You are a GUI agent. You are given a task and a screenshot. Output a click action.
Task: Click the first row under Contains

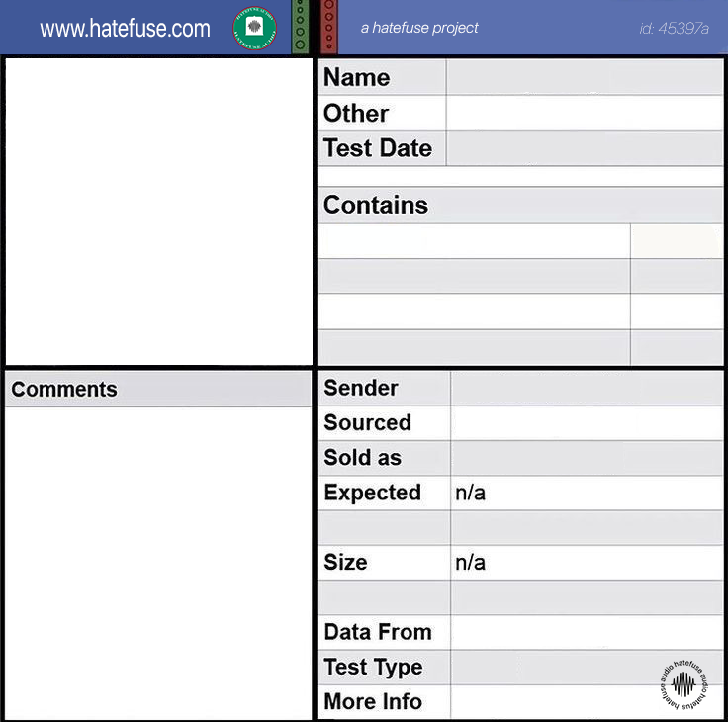(474, 240)
